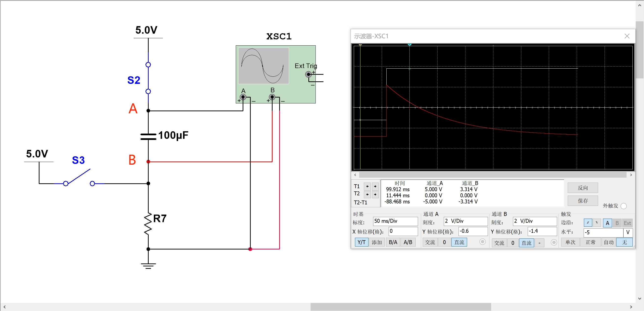644x311 pixels.
Task: Switch display mode to B/A
Action: coord(393,242)
